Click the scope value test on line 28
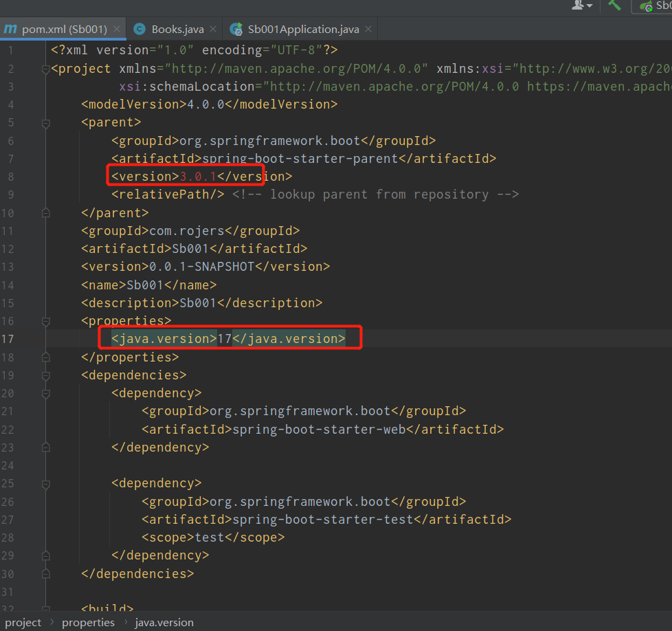 (x=210, y=538)
